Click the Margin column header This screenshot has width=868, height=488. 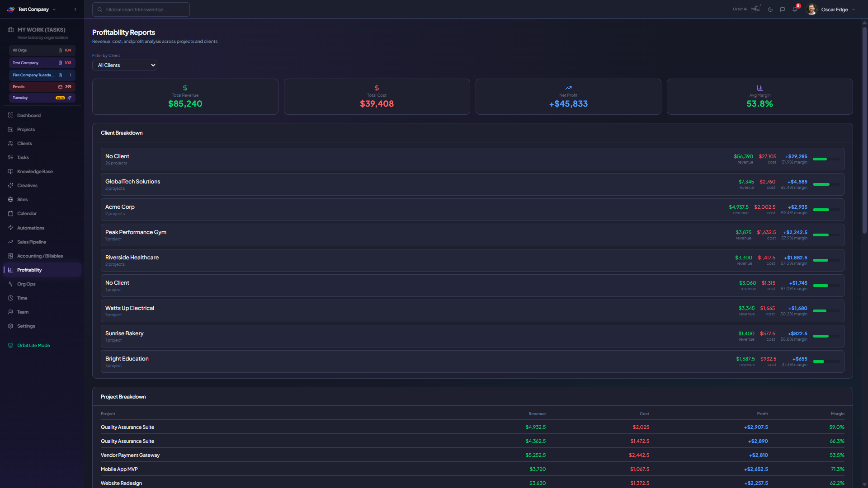[837, 414]
